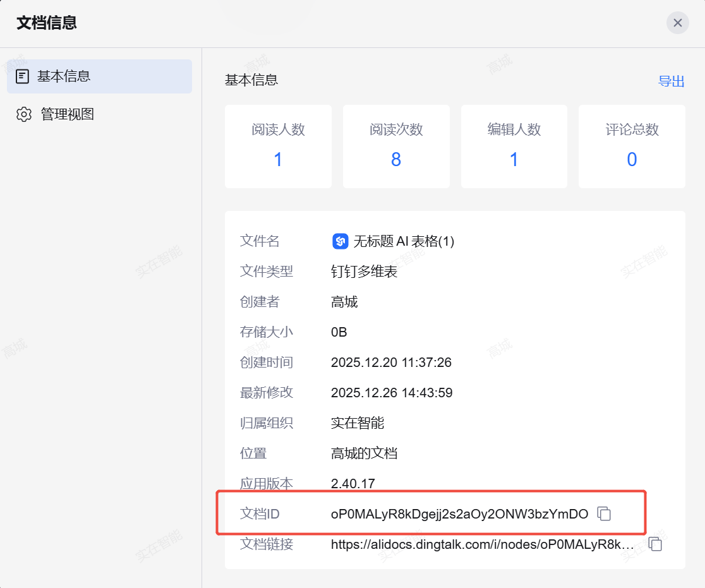Click the 阅读人数 statistics card

tap(278, 147)
